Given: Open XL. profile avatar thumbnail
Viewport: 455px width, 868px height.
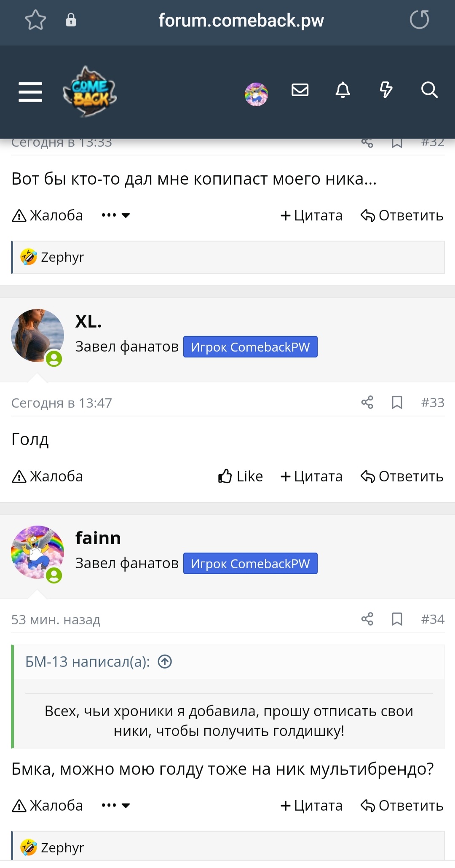Looking at the screenshot, I should (x=37, y=336).
